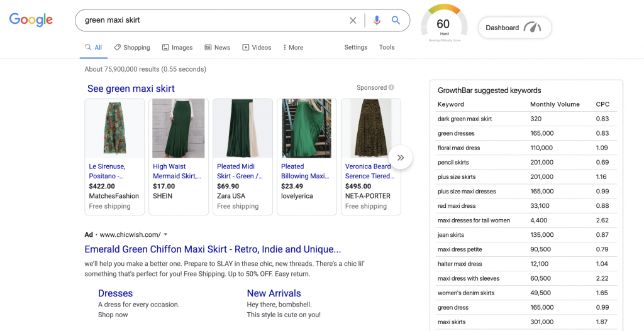Click the Sponsored info icon

pos(391,87)
